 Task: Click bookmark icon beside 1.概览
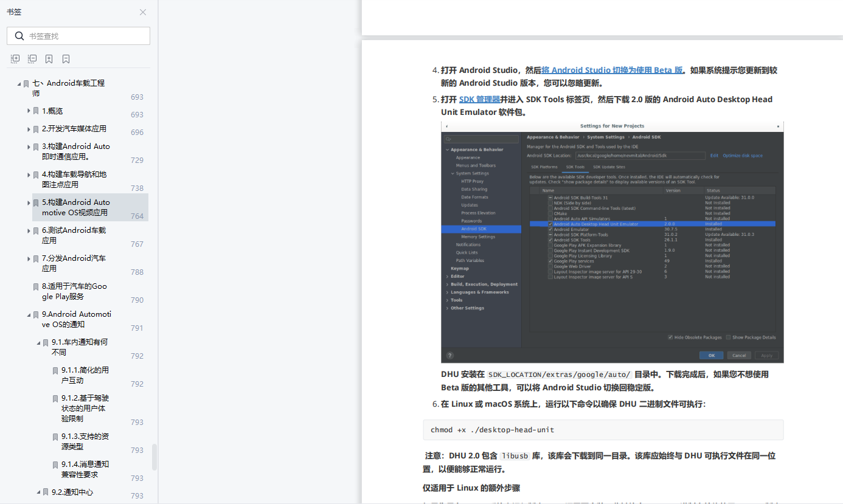(x=36, y=111)
